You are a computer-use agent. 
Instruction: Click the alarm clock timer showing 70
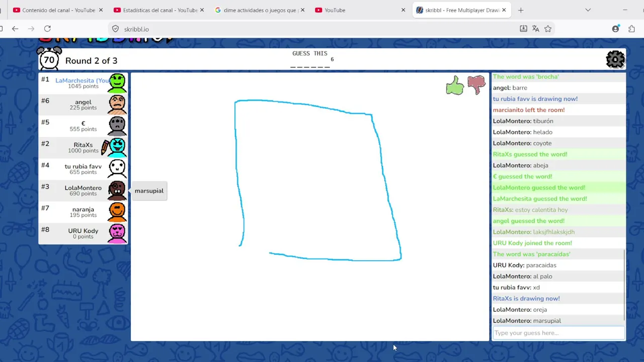(x=49, y=59)
